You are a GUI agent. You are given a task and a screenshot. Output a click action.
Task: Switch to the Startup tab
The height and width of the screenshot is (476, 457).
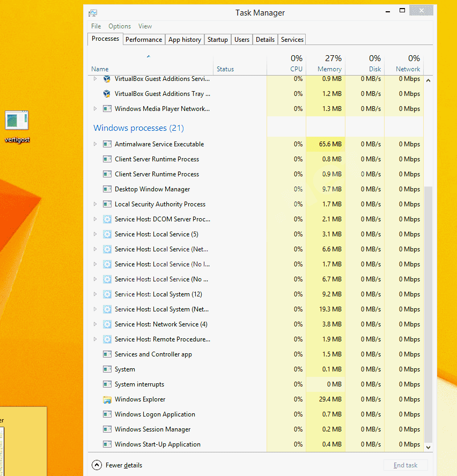pyautogui.click(x=217, y=40)
